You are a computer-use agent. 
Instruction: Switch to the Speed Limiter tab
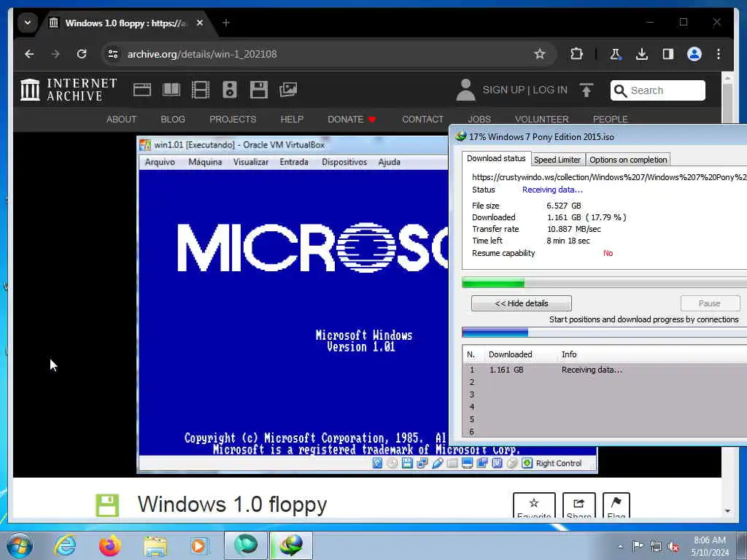click(x=557, y=160)
